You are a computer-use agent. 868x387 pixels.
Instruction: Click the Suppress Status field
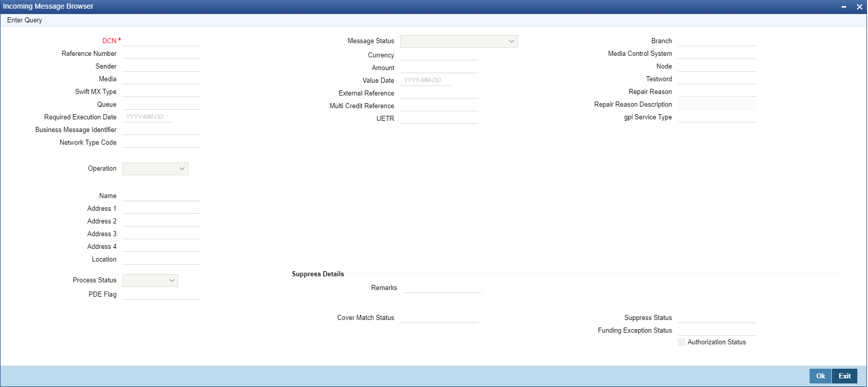coord(717,318)
